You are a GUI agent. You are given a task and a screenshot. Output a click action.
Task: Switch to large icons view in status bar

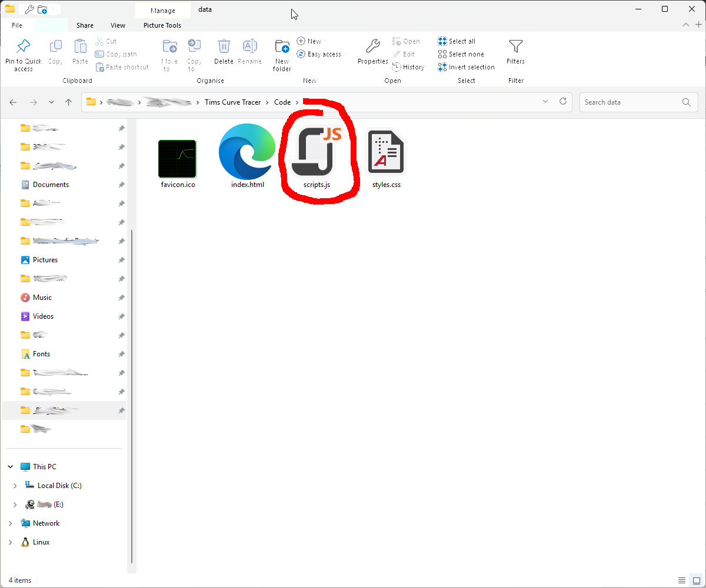(697, 580)
